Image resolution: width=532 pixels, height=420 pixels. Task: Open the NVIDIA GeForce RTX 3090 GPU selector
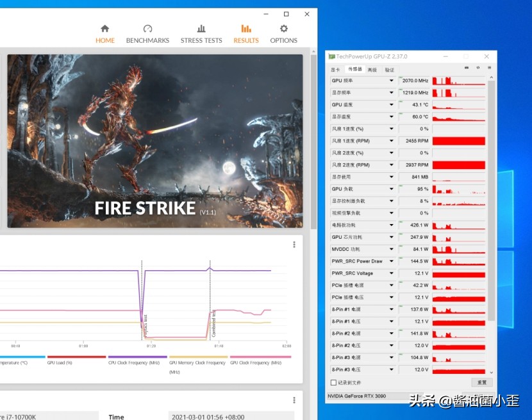pos(375,396)
